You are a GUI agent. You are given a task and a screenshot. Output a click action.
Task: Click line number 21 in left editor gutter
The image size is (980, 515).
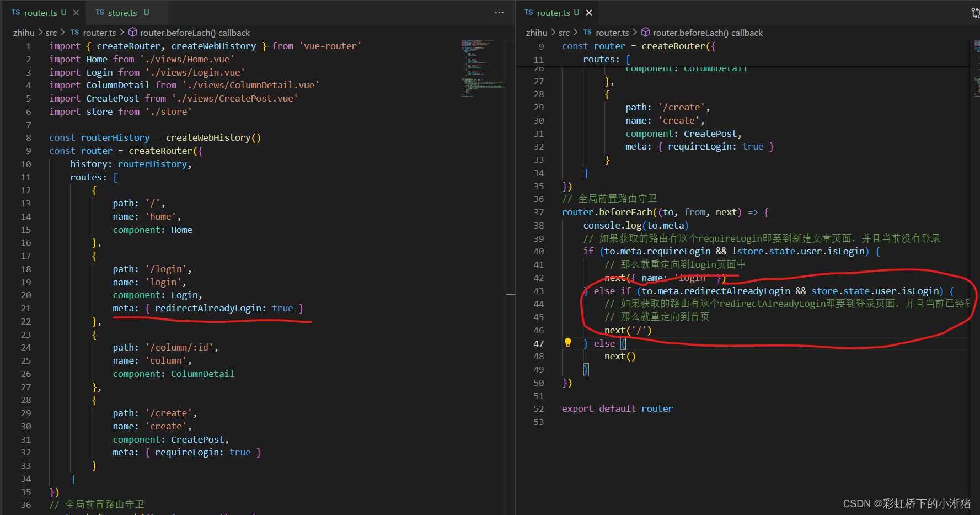point(26,309)
